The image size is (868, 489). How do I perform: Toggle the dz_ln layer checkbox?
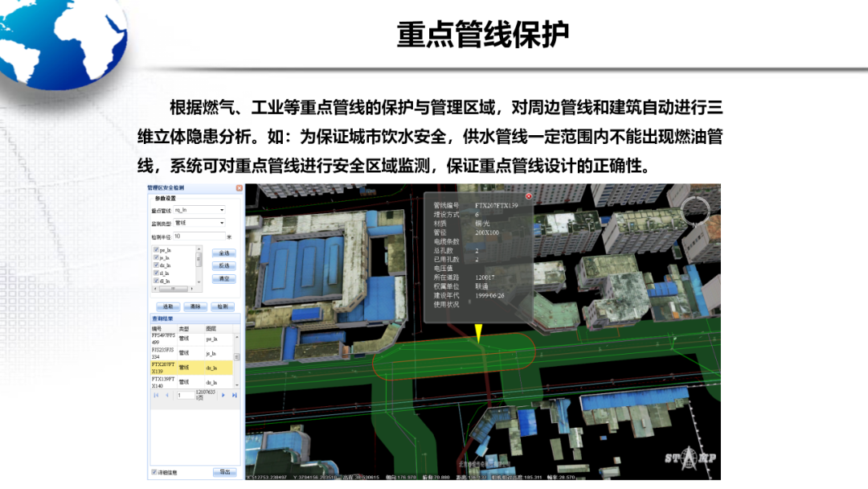click(156, 265)
